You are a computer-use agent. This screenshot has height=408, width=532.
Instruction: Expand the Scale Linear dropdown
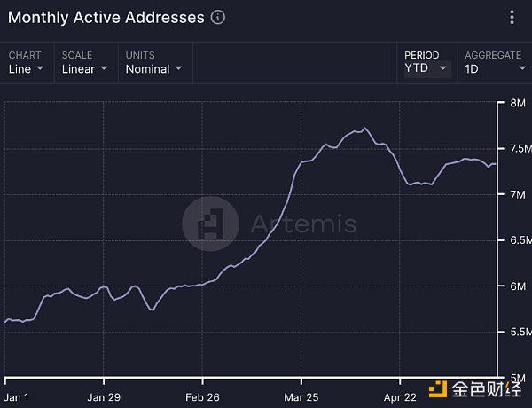pyautogui.click(x=85, y=63)
